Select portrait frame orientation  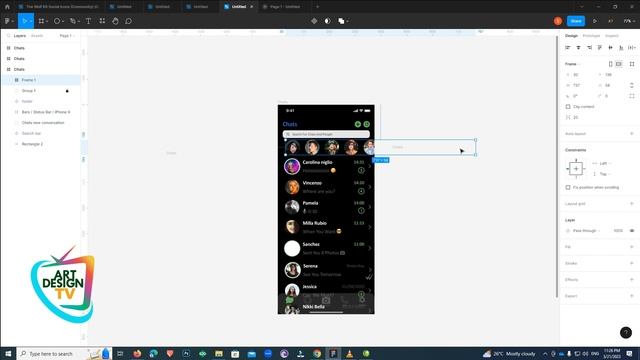point(611,64)
